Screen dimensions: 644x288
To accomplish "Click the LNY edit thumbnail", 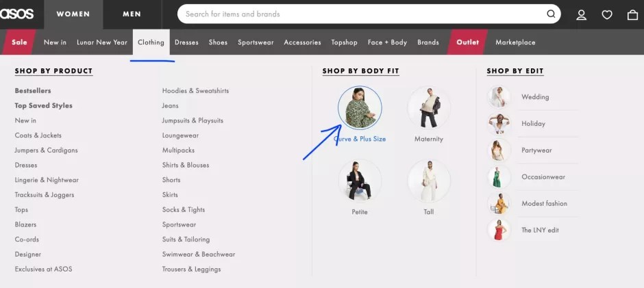I will coord(499,230).
